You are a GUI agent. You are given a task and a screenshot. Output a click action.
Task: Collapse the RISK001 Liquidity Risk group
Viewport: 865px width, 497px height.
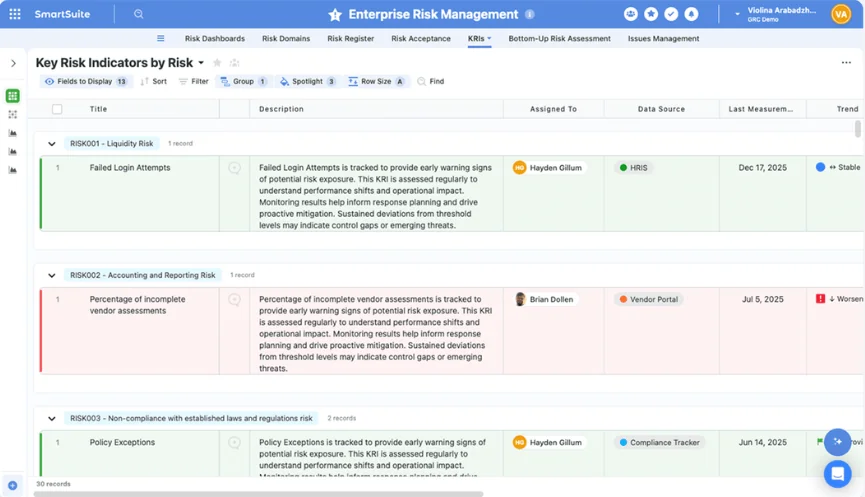click(x=52, y=144)
